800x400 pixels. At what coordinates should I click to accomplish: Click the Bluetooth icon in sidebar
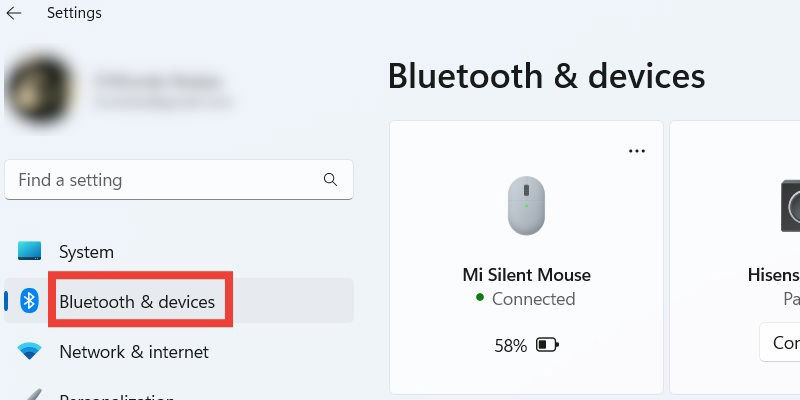[x=29, y=301]
